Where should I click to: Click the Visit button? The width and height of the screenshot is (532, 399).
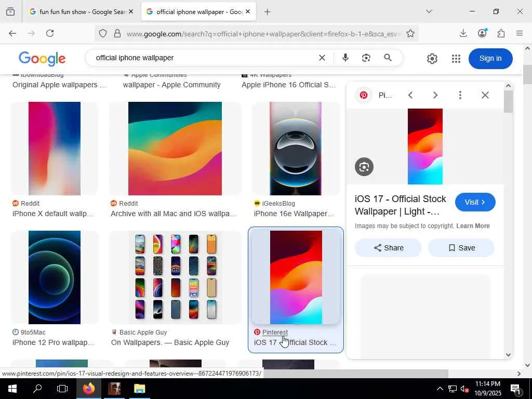pyautogui.click(x=475, y=202)
